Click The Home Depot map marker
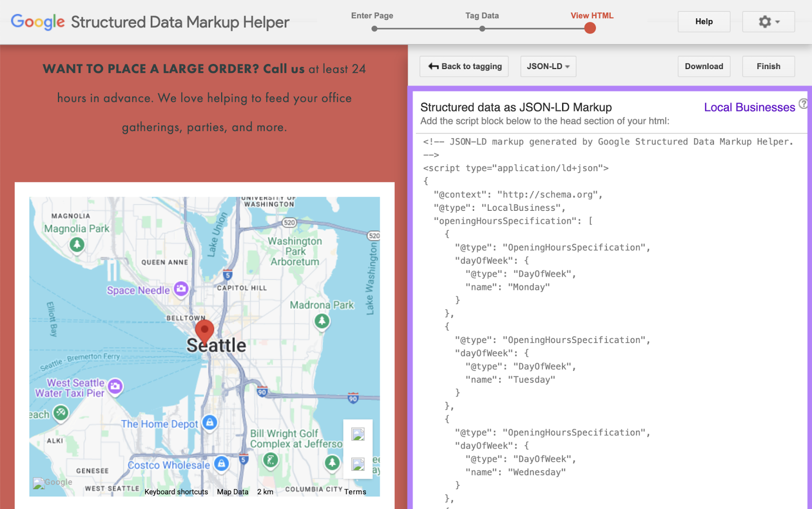Screen dimensions: 812x509 click(x=210, y=423)
